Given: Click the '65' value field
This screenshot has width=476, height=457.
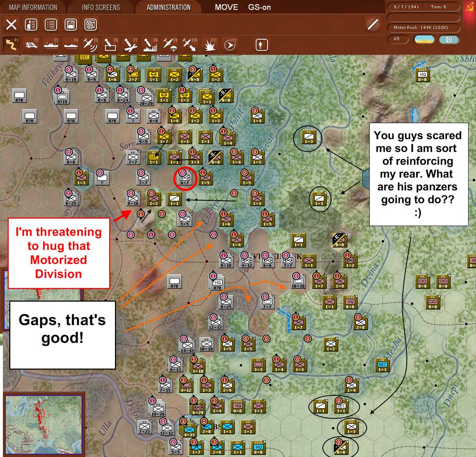Looking at the screenshot, I should (x=398, y=39).
